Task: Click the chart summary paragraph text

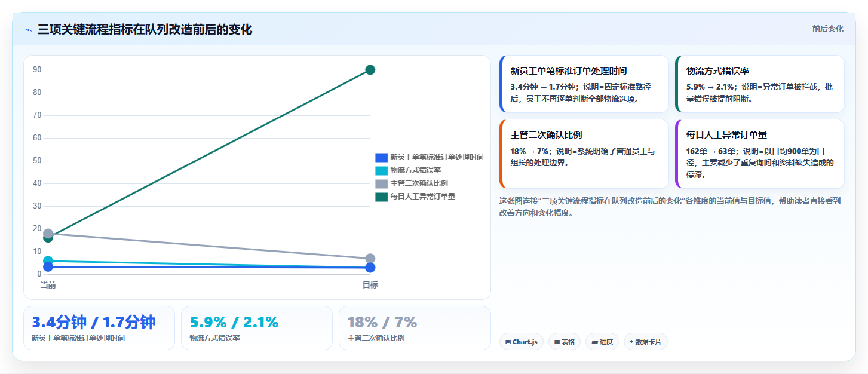Action: pyautogui.click(x=670, y=207)
